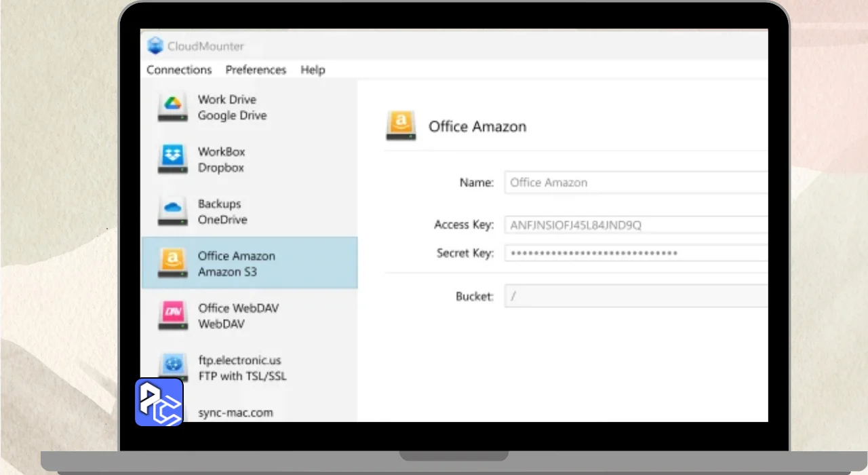This screenshot has height=475, width=868.
Task: Select the OneDrive drive icon
Action: tap(173, 212)
